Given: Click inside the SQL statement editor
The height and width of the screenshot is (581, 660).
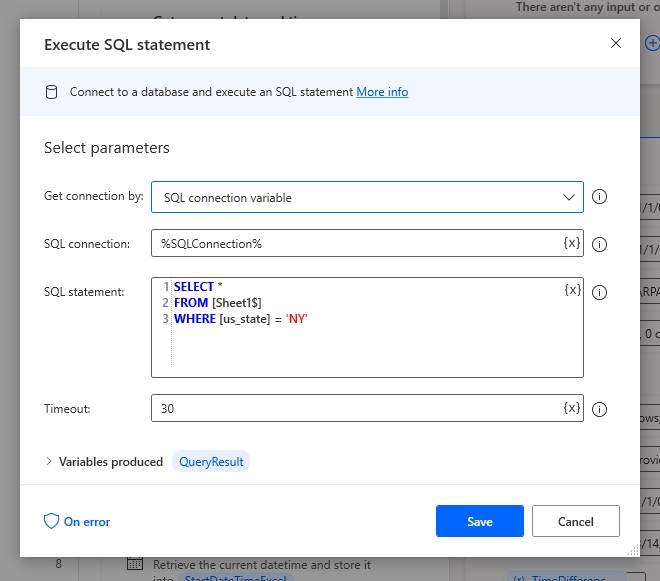Looking at the screenshot, I should 367,328.
